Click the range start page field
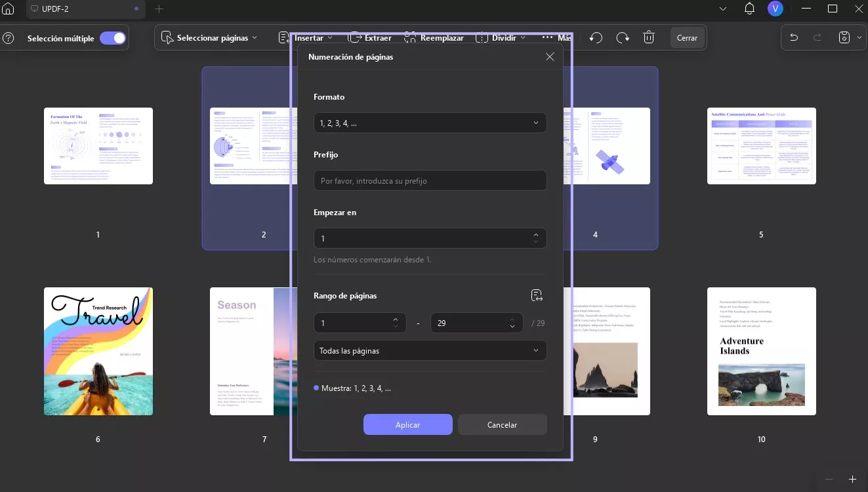This screenshot has width=868, height=492. [x=360, y=323]
